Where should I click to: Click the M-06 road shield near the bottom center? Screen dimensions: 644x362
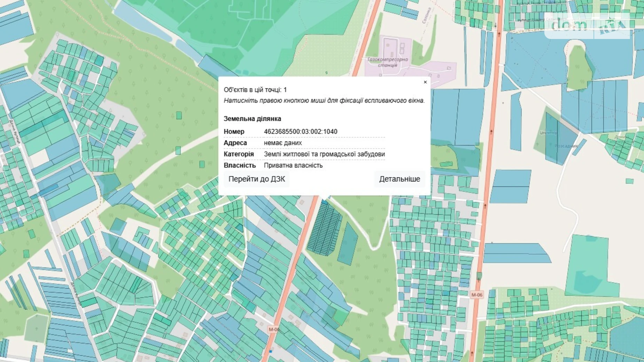(273, 329)
